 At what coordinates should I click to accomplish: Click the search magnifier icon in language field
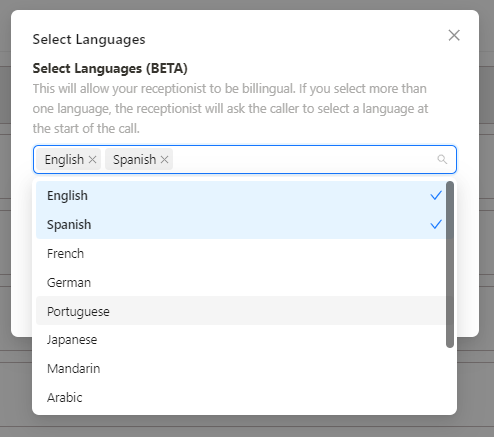[x=442, y=159]
